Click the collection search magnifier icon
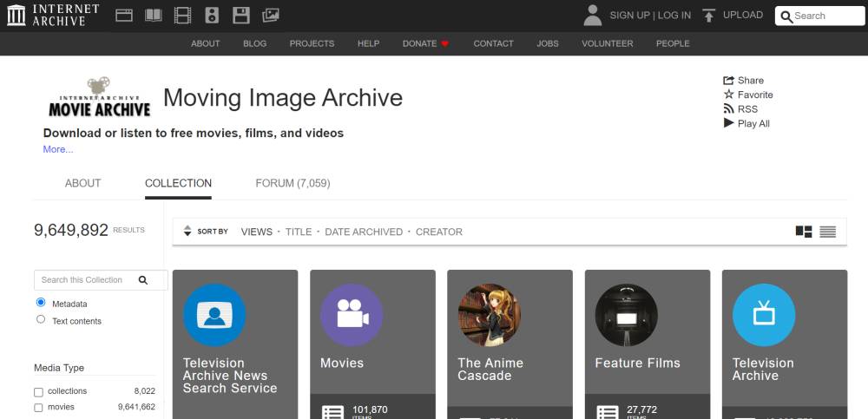The height and width of the screenshot is (419, 868). click(143, 280)
